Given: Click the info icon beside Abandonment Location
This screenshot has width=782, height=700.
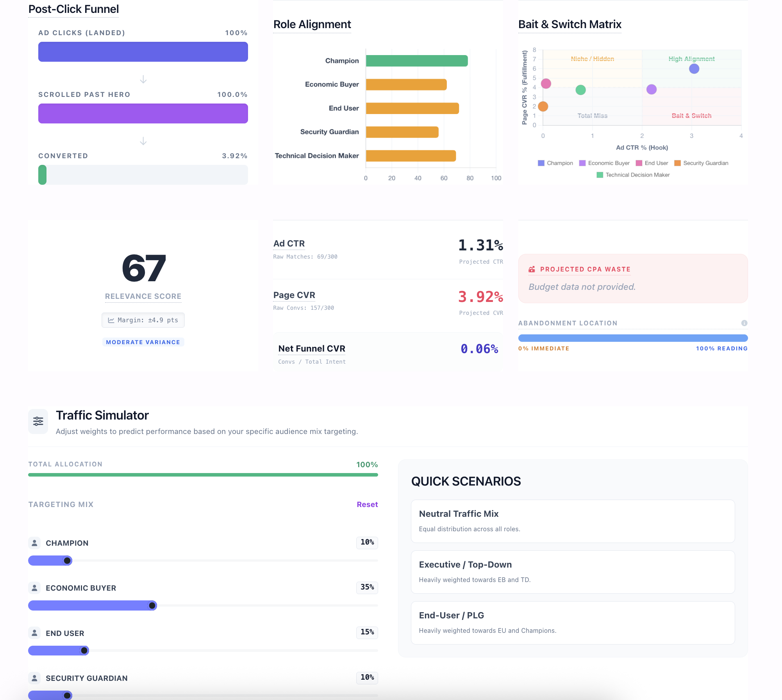Looking at the screenshot, I should (x=745, y=323).
